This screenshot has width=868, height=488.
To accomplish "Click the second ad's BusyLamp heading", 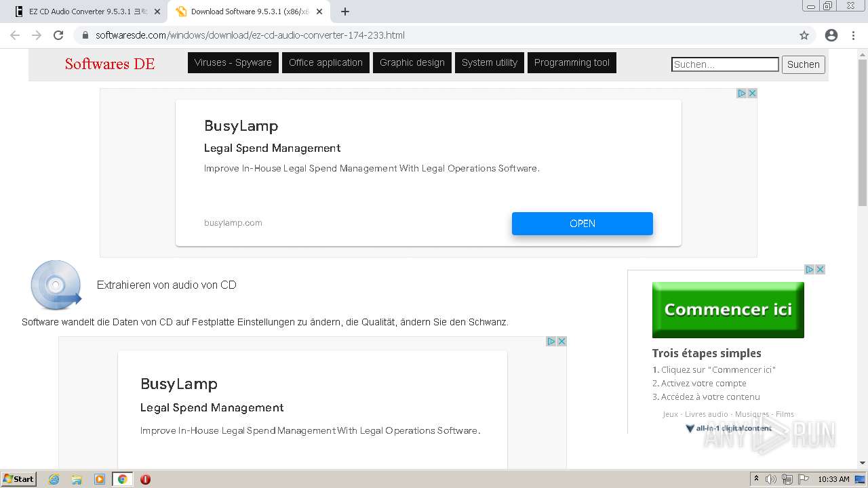I will pyautogui.click(x=179, y=384).
